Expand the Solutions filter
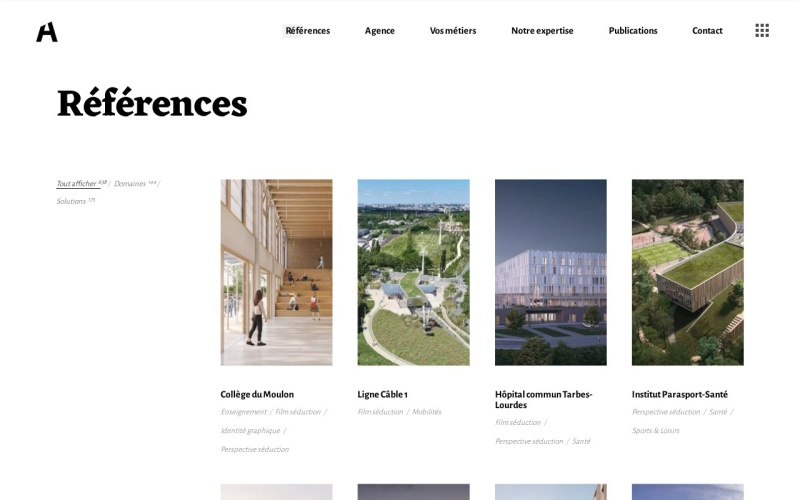The width and height of the screenshot is (800, 500). click(x=72, y=202)
